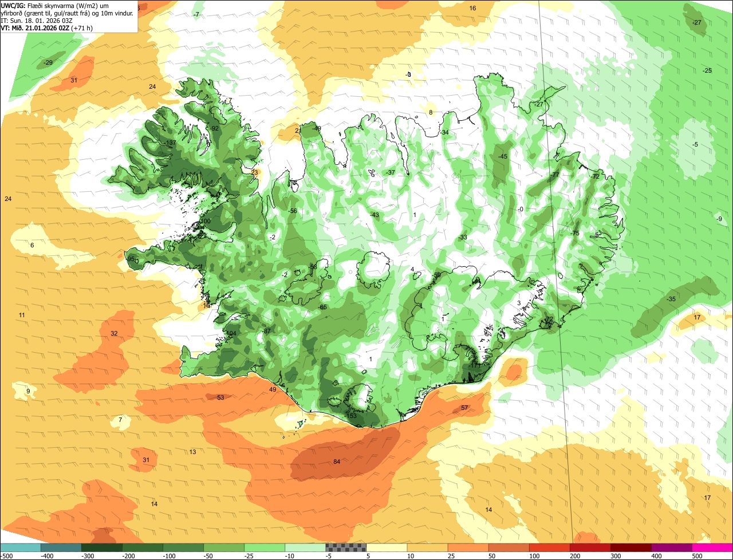
Task: Click the '-75' value in the East Fjords
Action: point(574,233)
